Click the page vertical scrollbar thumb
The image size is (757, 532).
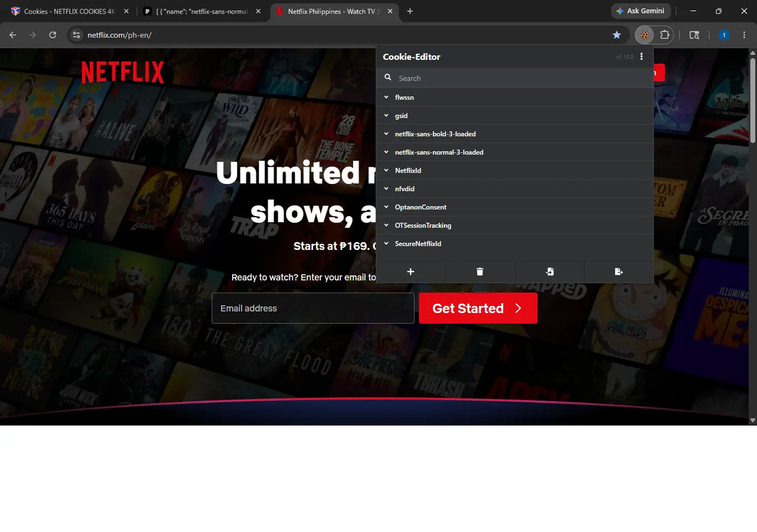click(753, 100)
